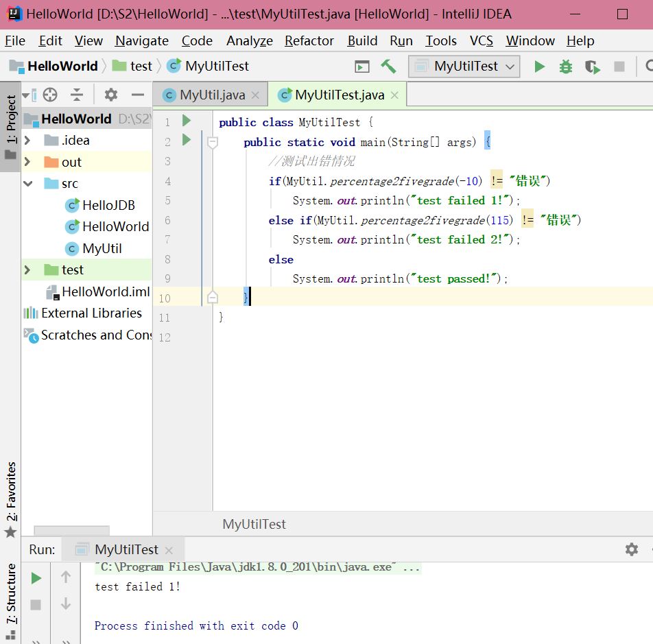Open the 2: Favorites tool window tab
This screenshot has width=653, height=644.
click(11, 499)
